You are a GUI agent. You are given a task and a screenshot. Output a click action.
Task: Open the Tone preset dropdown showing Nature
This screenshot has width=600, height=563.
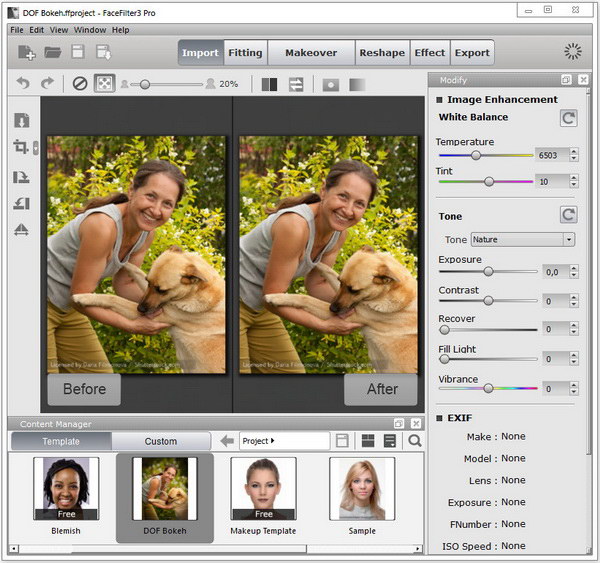[522, 240]
